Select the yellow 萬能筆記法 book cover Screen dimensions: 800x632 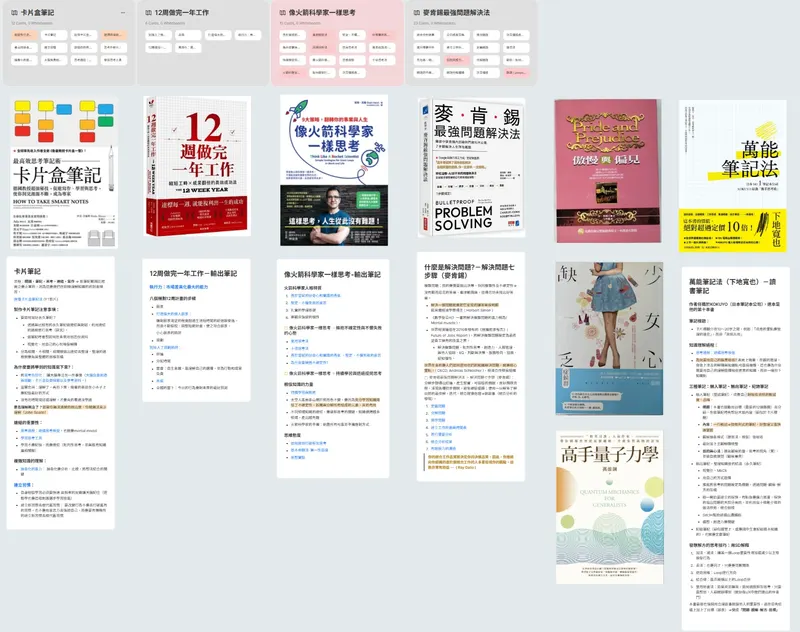click(x=732, y=176)
